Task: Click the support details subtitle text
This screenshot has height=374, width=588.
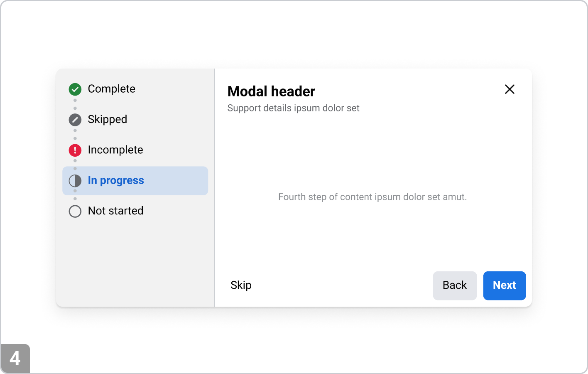Action: click(293, 108)
